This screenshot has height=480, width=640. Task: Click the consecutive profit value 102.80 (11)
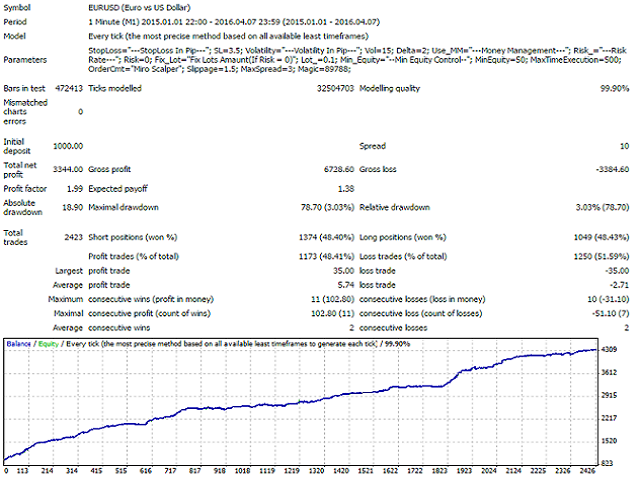(x=333, y=314)
